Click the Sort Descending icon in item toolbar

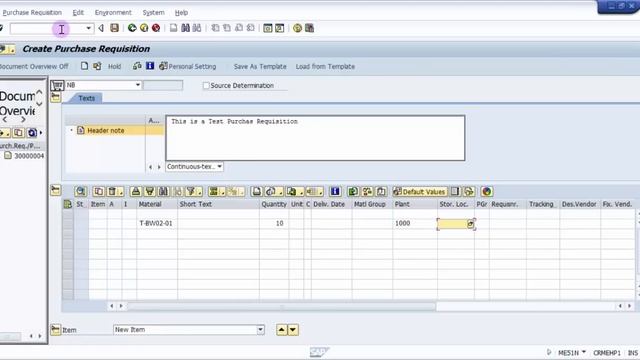point(150,191)
